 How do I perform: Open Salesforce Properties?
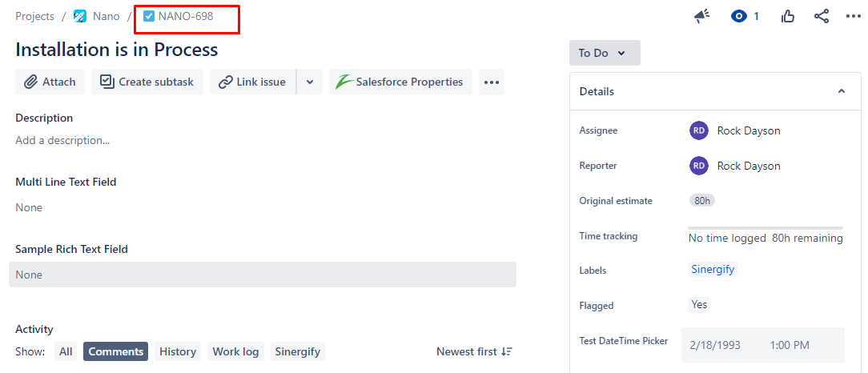400,82
